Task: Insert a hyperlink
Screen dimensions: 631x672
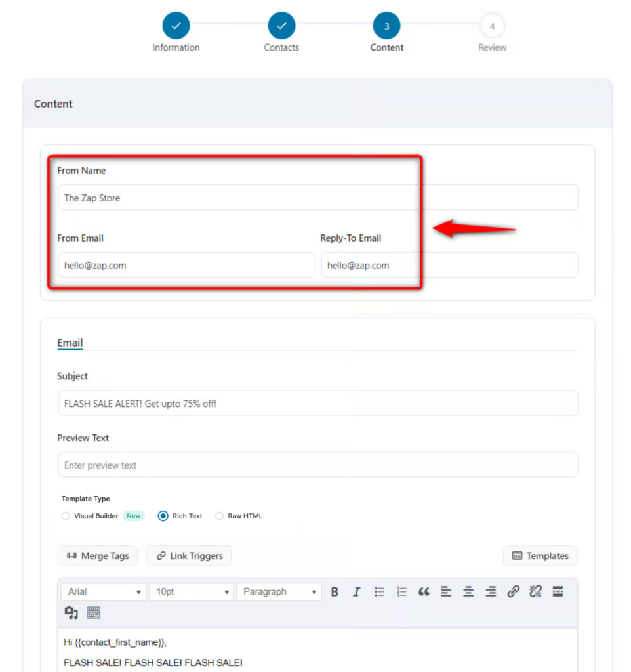Action: pos(513,592)
